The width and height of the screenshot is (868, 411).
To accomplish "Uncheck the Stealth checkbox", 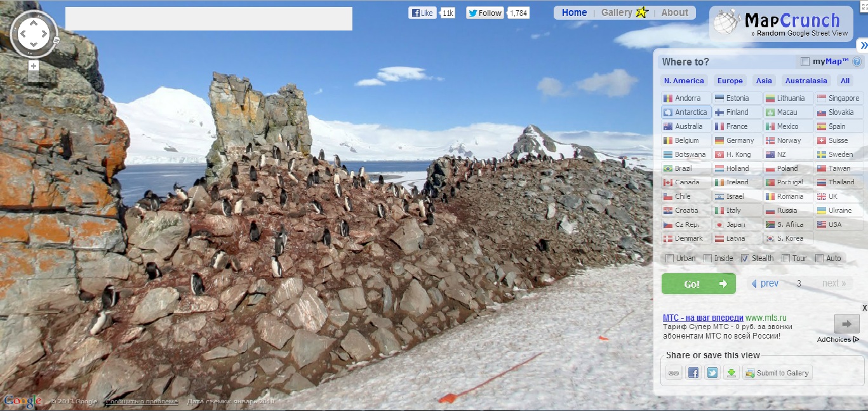I will [745, 259].
